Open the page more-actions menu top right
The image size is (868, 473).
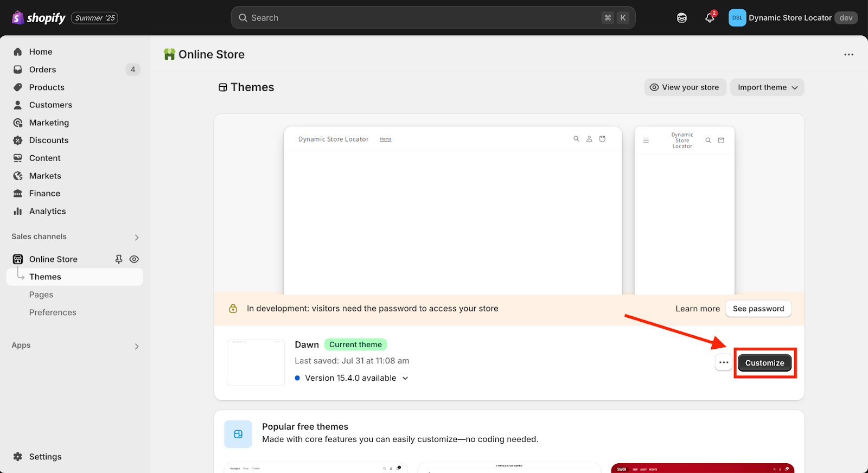(x=848, y=54)
